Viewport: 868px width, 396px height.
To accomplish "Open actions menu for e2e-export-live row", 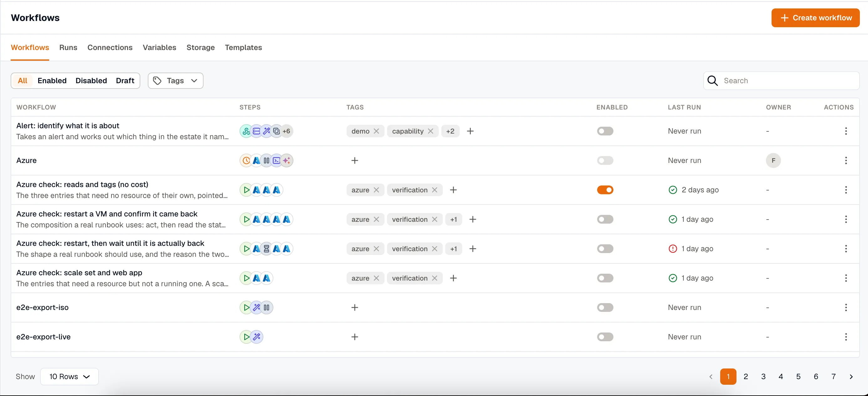I will point(846,337).
